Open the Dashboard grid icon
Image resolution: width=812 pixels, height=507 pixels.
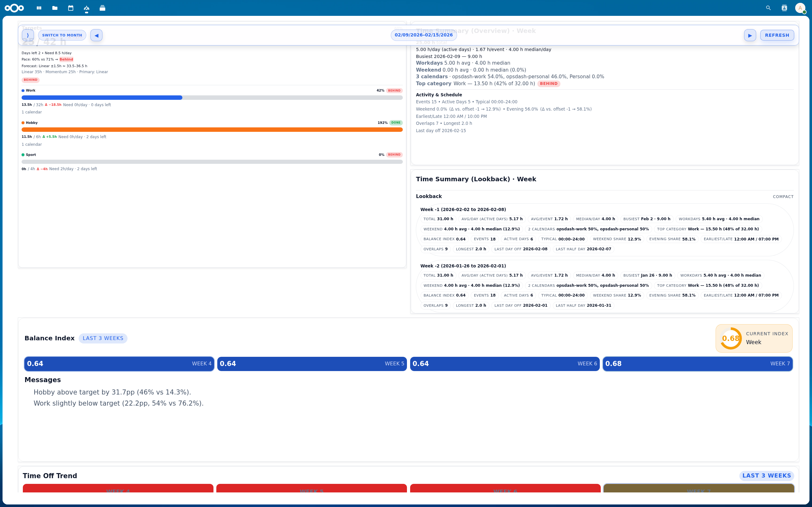pyautogui.click(x=39, y=8)
